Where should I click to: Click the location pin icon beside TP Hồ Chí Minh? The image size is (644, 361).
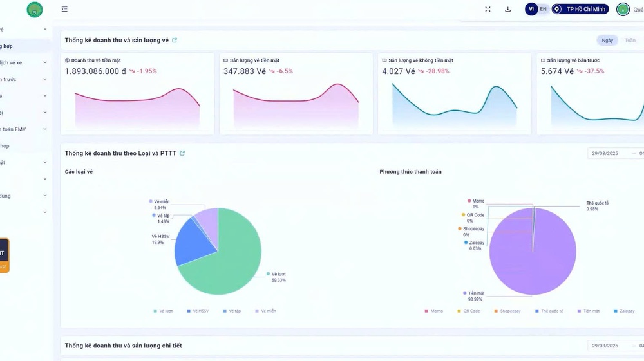pos(557,9)
